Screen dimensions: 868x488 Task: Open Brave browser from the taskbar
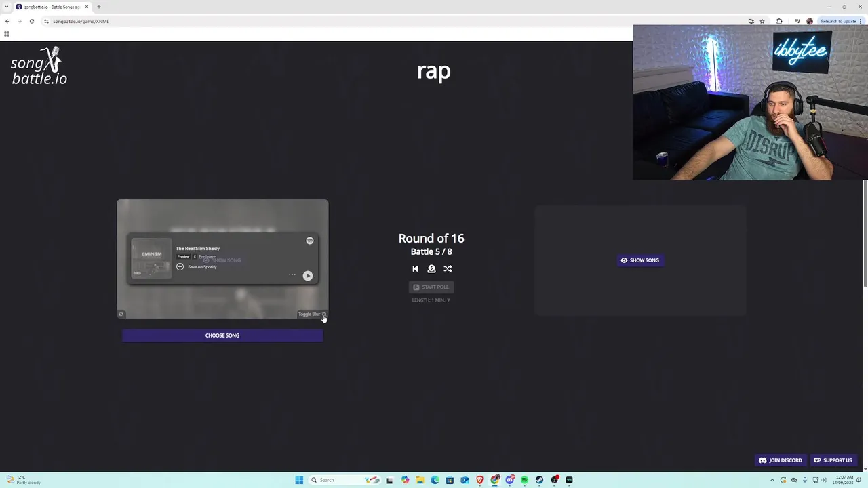(479, 480)
